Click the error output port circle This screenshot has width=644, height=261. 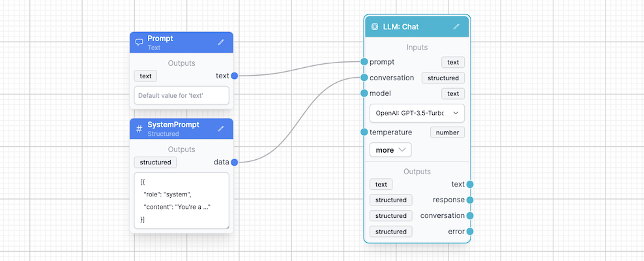[470, 231]
